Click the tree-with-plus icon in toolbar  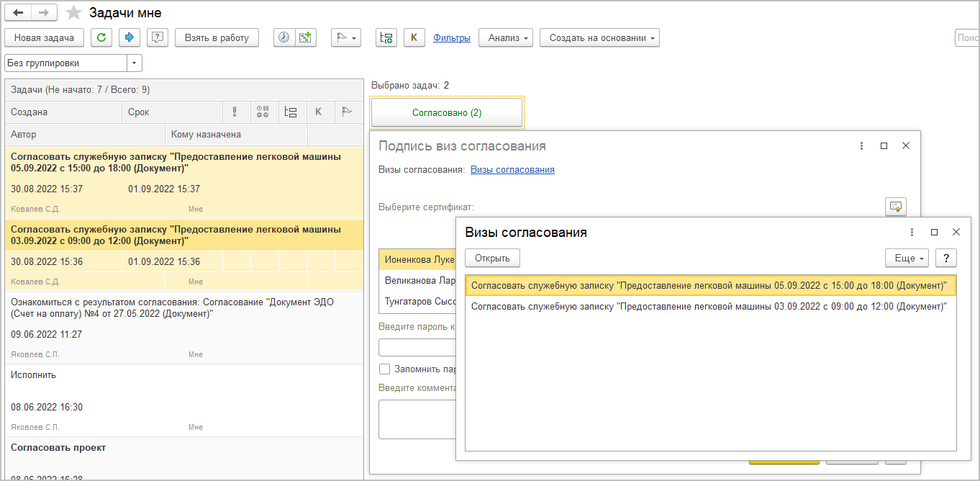click(x=386, y=38)
